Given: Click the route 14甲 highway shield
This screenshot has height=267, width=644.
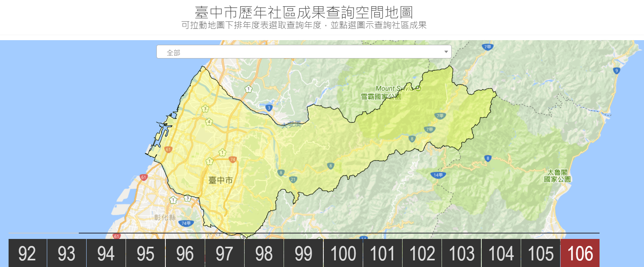Looking at the screenshot, I should click(x=438, y=175).
